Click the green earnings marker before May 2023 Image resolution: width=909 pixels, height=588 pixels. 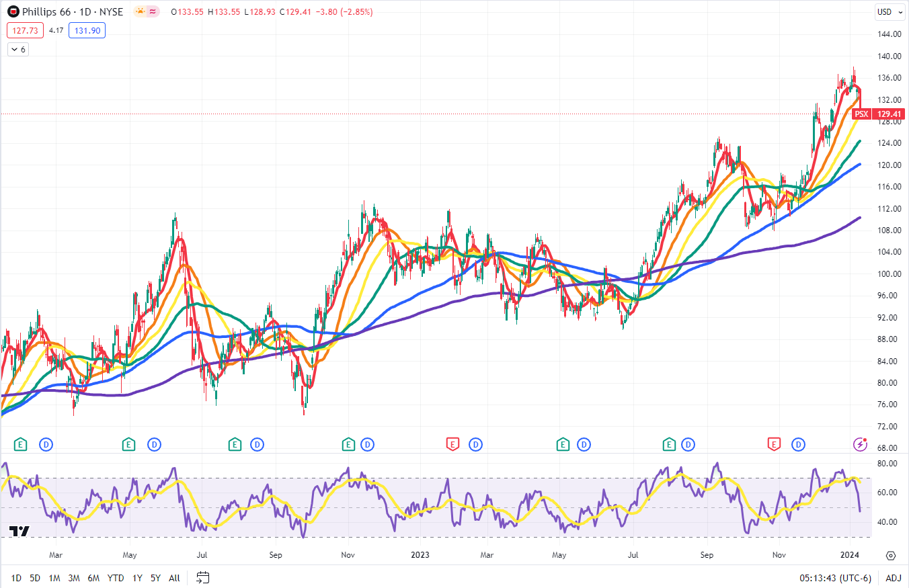click(562, 444)
